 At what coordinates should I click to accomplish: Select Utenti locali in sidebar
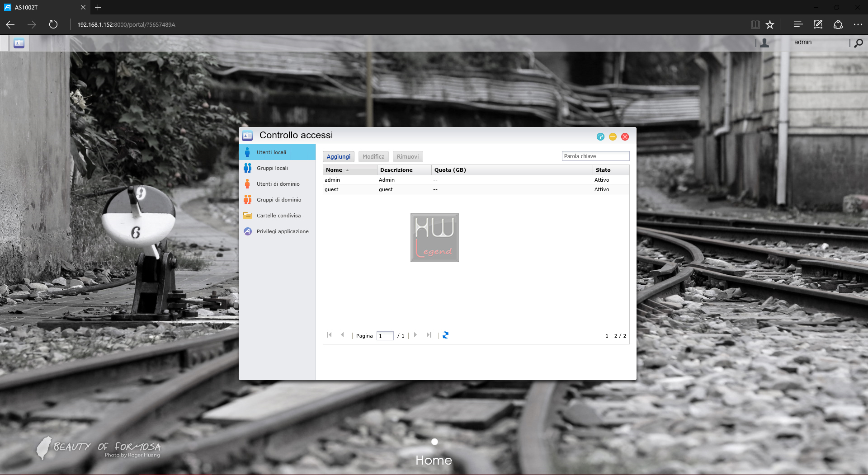pos(277,152)
